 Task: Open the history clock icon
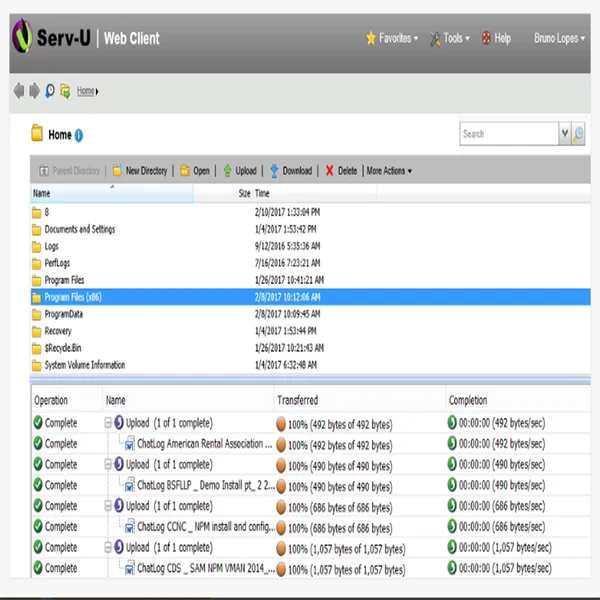[50, 91]
